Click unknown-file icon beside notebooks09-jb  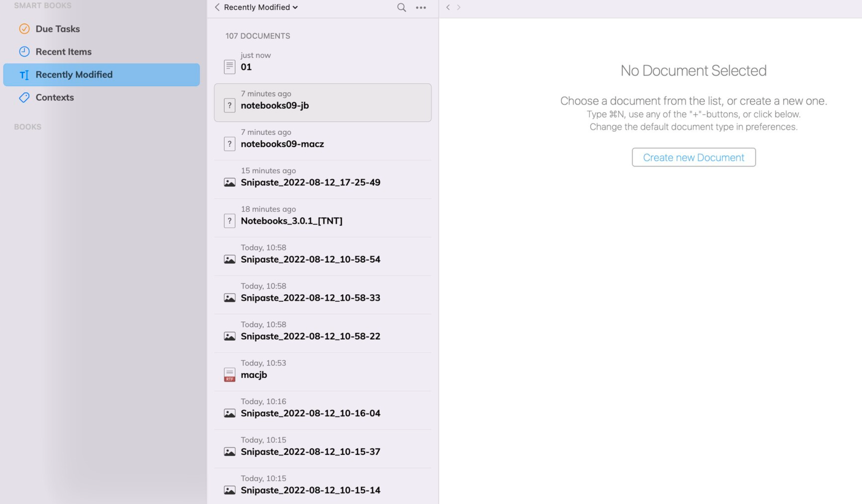[230, 106]
